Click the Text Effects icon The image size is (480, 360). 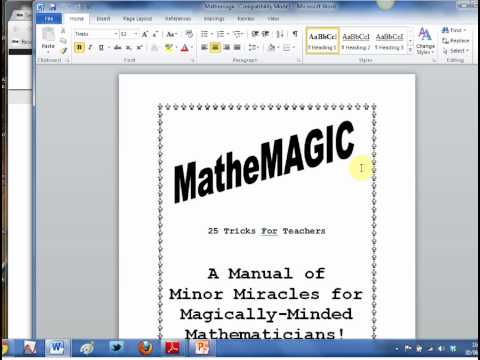(x=154, y=48)
